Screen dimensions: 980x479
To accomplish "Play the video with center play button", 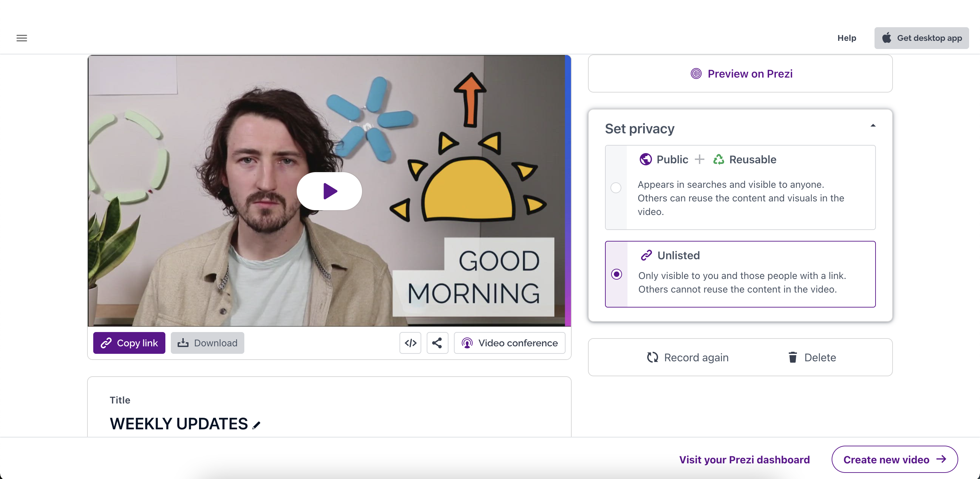I will (x=329, y=191).
